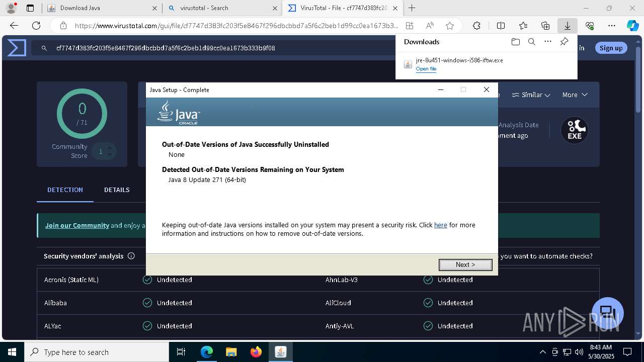
Task: Expand the Similar dropdown on VirusTotal
Action: click(531, 95)
